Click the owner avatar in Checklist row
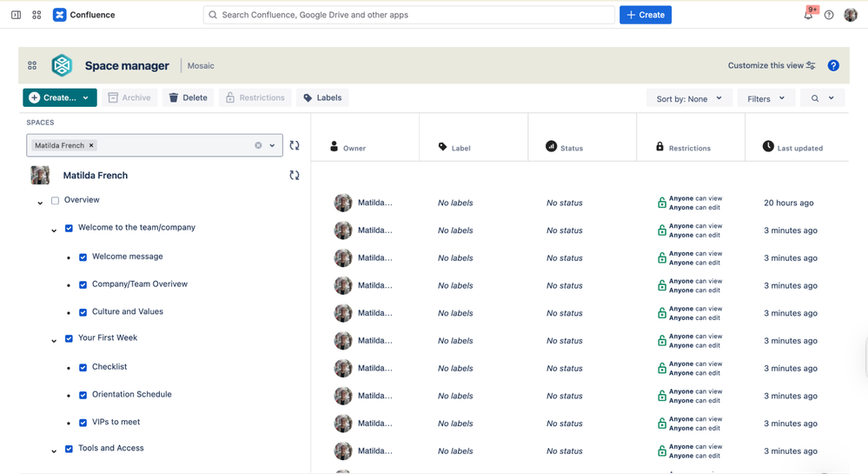The image size is (868, 474). coord(343,368)
